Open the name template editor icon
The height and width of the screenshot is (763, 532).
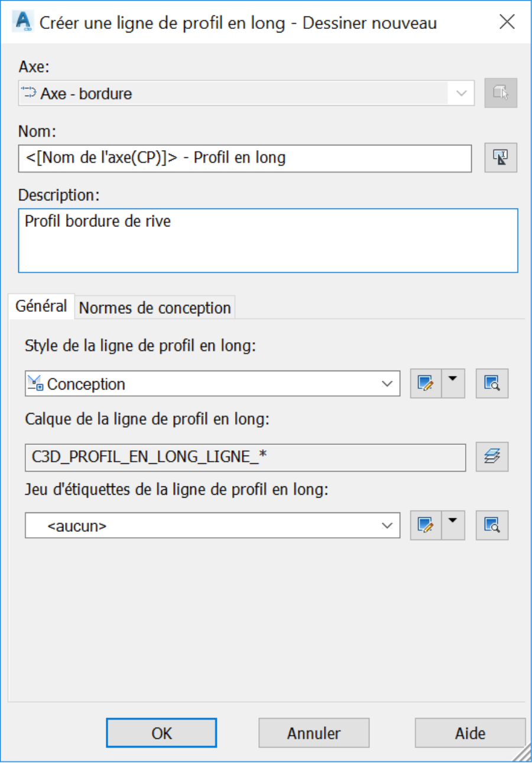click(x=501, y=158)
